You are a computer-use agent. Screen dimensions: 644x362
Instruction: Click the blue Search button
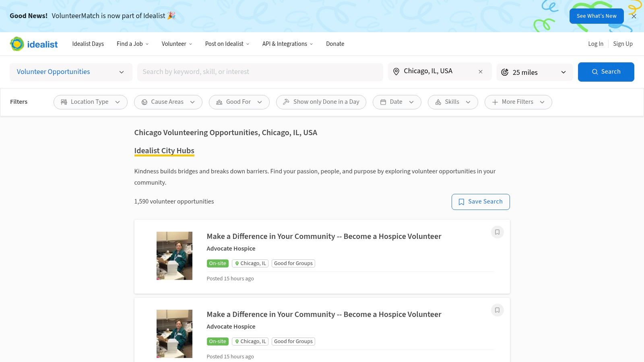(606, 72)
